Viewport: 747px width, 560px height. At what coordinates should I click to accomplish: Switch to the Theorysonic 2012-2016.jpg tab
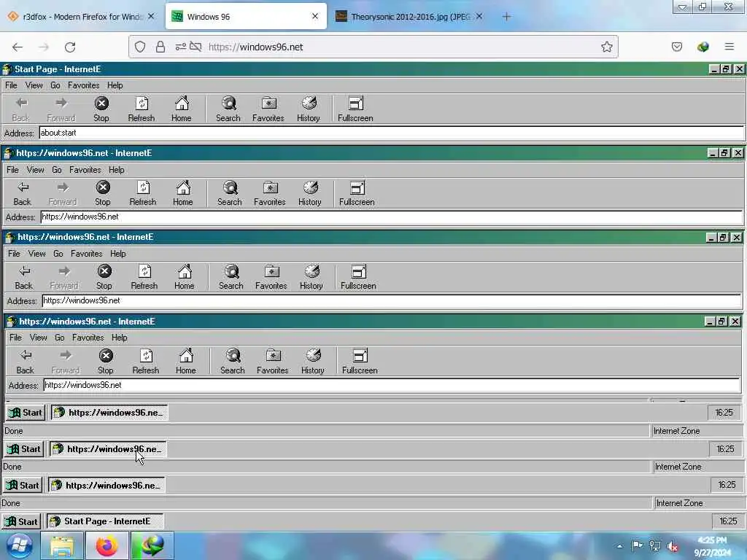pos(409,17)
